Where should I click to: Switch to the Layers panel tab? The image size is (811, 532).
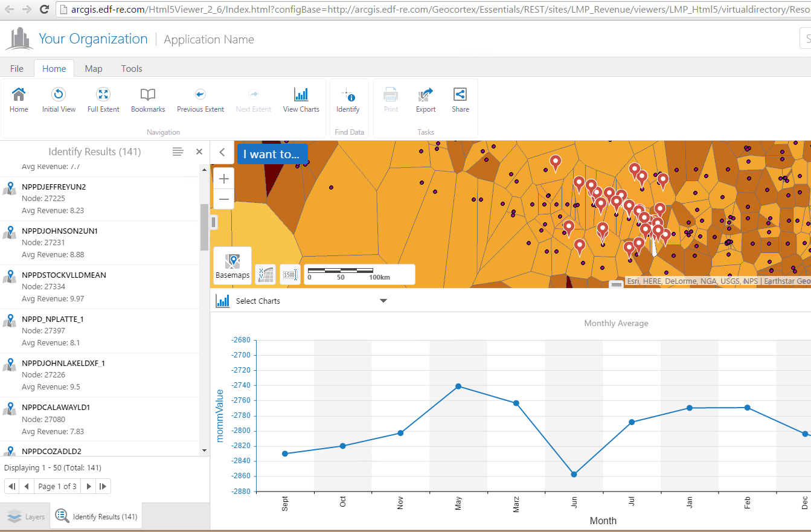point(25,517)
